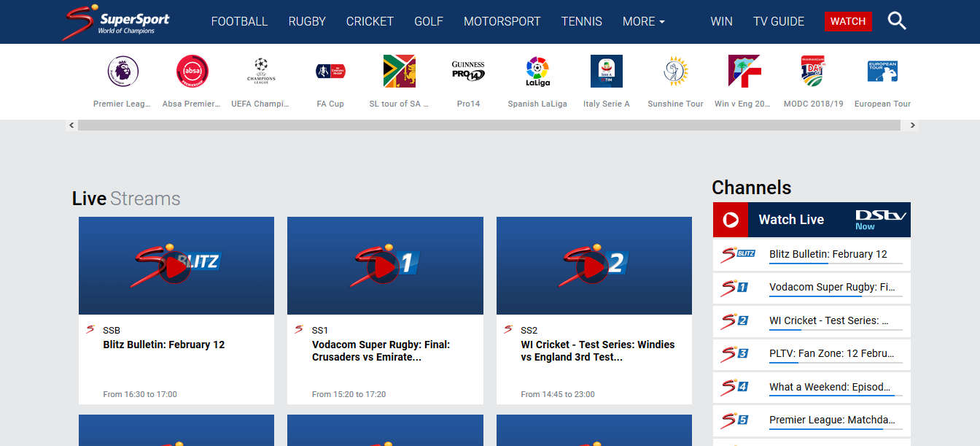Open the RUGBY menu
Viewport: 980px width, 446px height.
click(307, 22)
